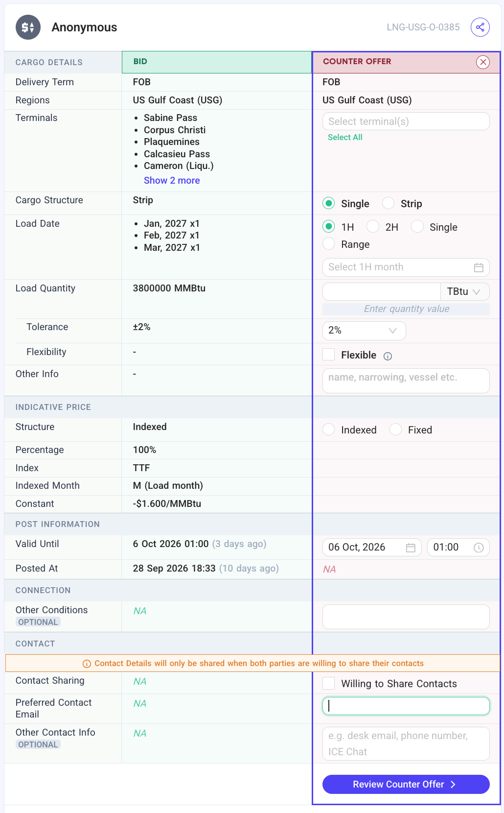Open calendar icon in Select 1H month field

[x=479, y=267]
